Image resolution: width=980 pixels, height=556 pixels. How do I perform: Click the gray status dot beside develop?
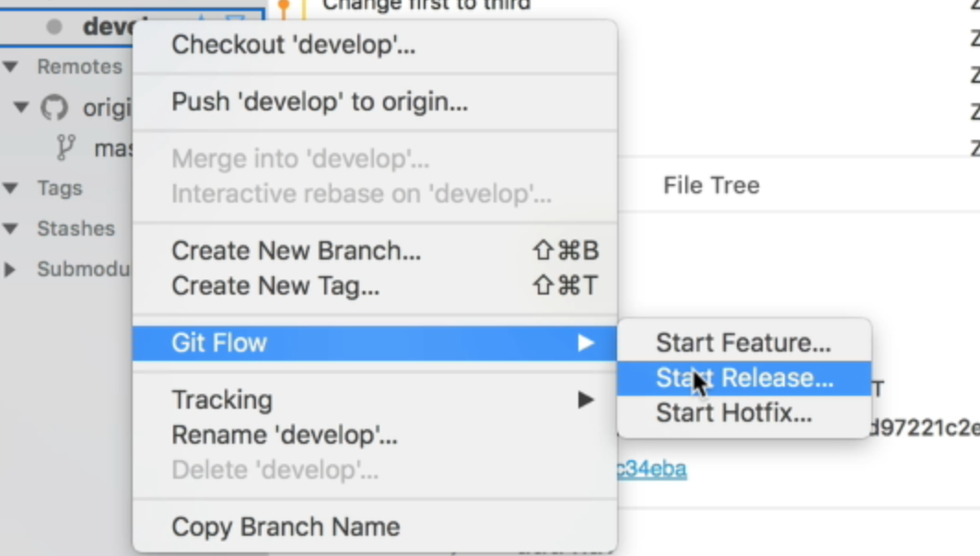(x=53, y=24)
